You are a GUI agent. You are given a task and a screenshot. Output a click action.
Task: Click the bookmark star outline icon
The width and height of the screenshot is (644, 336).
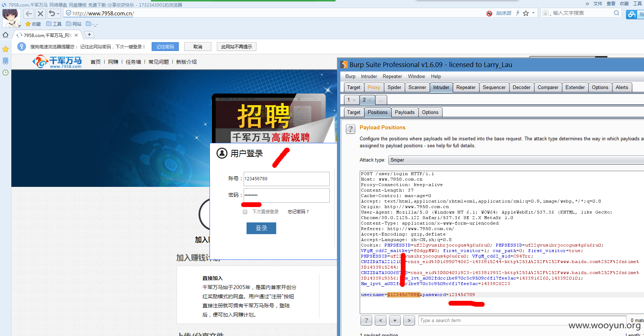[x=526, y=13]
